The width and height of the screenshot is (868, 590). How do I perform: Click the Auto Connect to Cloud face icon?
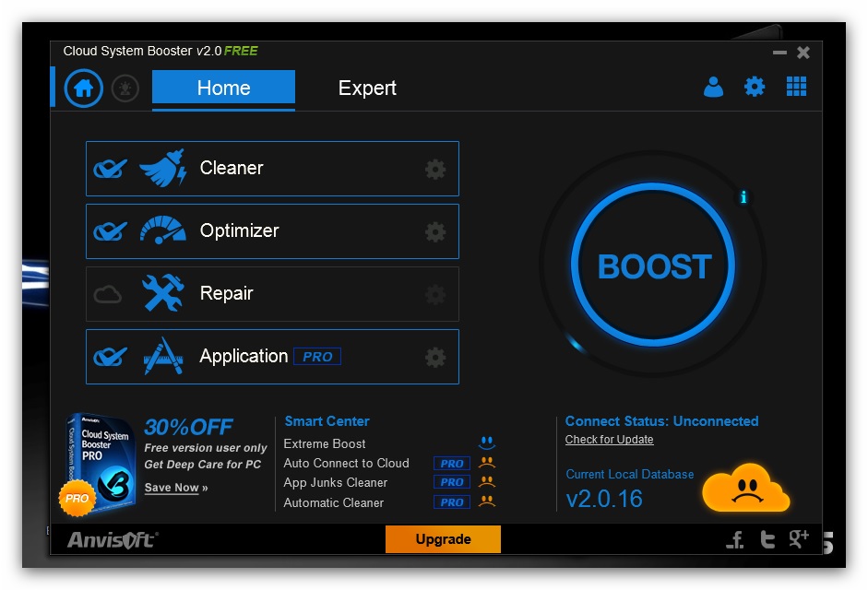point(487,462)
